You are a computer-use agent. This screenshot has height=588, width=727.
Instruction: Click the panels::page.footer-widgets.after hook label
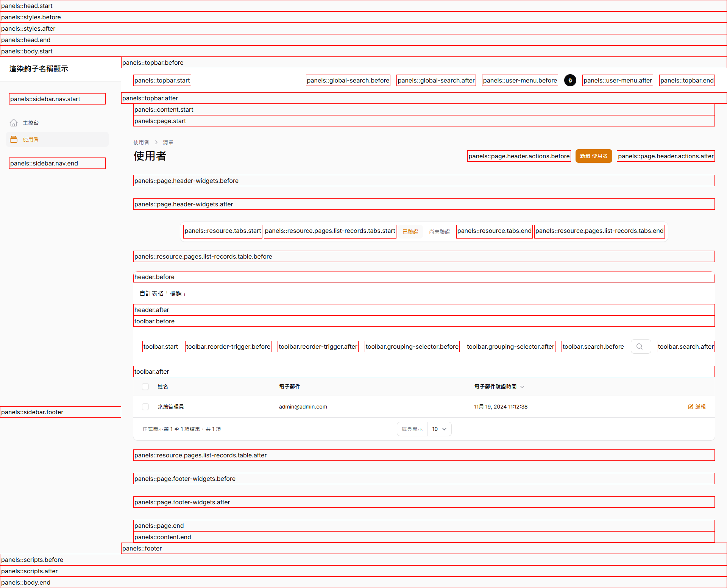[x=424, y=502]
